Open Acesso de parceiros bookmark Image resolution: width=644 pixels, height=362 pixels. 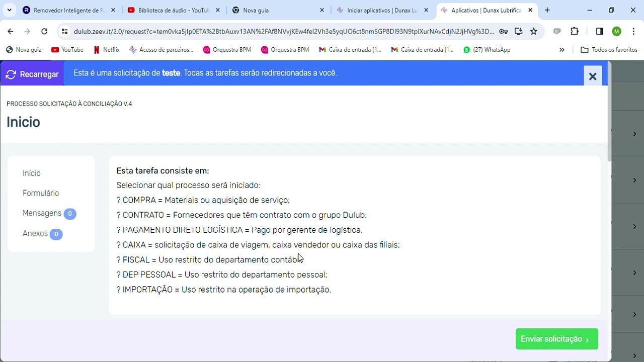[x=161, y=50]
